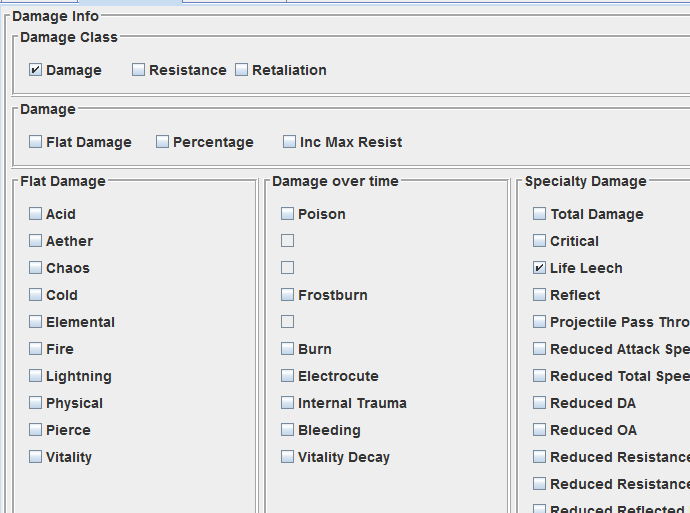Tick the Reduced DA checkbox
Image resolution: width=690 pixels, height=513 pixels.
pyautogui.click(x=540, y=403)
